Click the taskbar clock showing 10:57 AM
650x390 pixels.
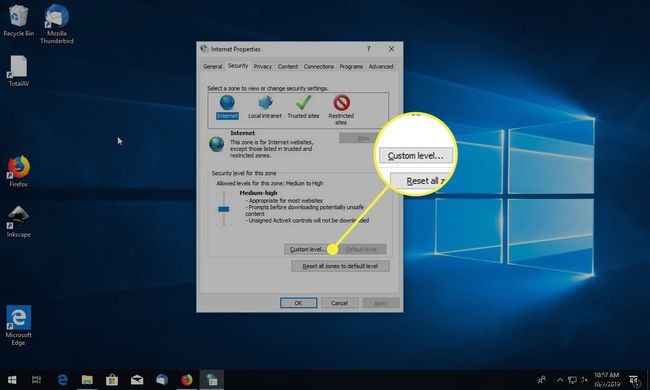(x=607, y=380)
